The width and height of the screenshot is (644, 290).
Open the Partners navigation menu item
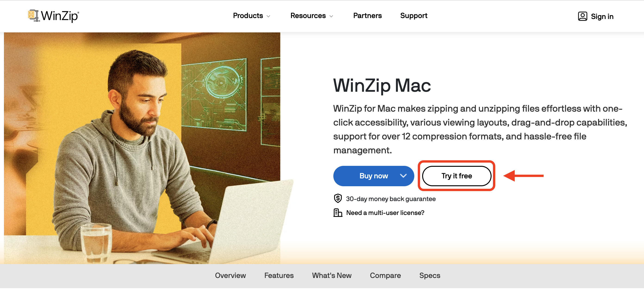tap(367, 16)
